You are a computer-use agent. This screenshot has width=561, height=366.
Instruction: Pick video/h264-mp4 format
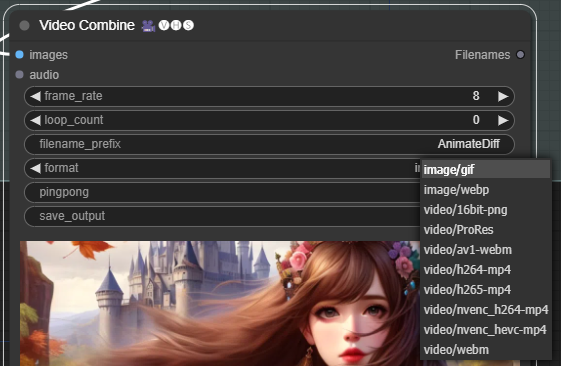[x=486, y=270]
